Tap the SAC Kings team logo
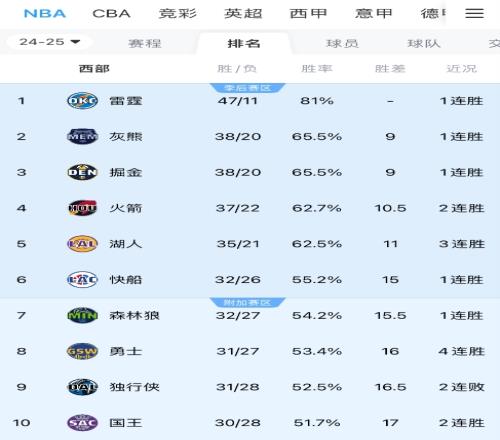 [82, 423]
